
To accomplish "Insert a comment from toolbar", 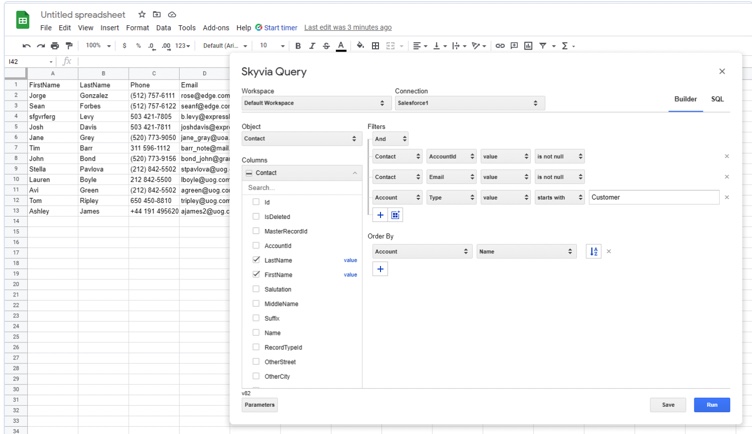I will [x=514, y=46].
